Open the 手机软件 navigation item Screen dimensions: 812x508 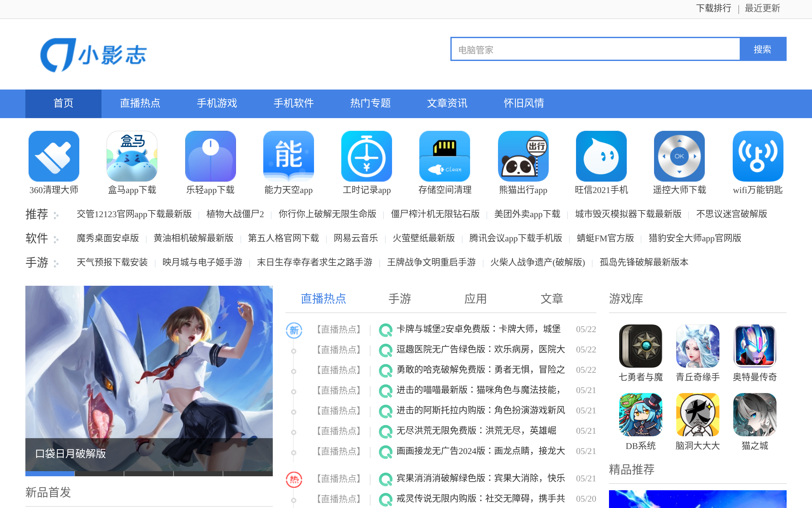[x=294, y=104]
